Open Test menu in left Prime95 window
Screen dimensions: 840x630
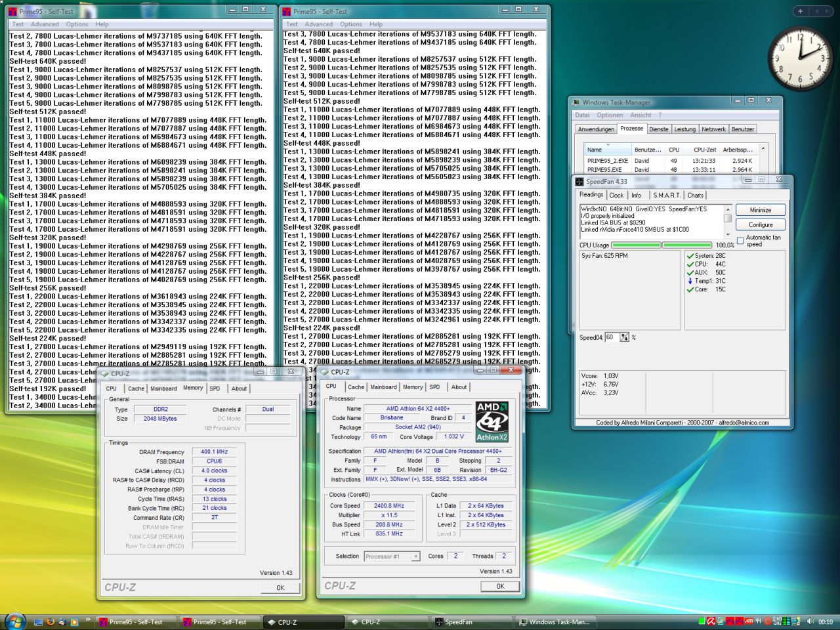click(x=18, y=24)
